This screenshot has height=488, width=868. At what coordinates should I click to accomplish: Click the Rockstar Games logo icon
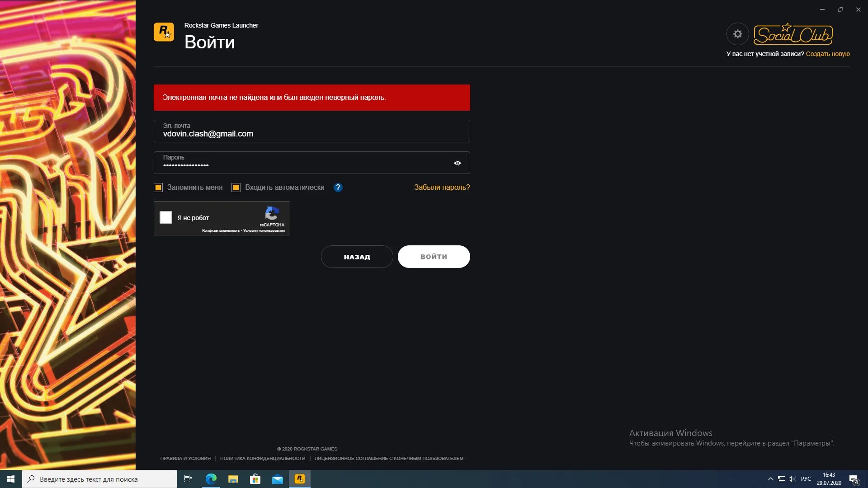164,32
